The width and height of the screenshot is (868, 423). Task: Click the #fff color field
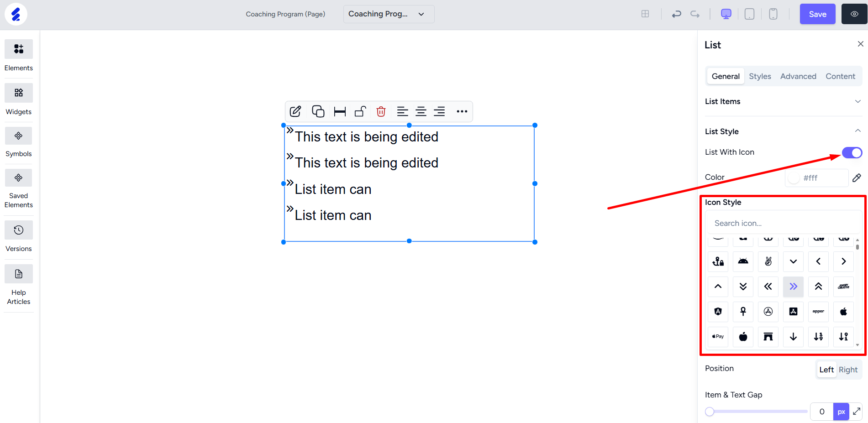tap(816, 178)
